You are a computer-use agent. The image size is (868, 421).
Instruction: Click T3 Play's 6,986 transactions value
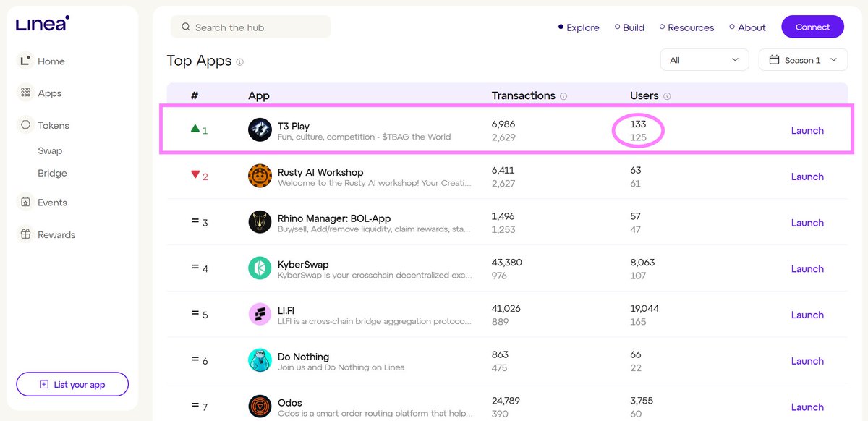click(503, 124)
